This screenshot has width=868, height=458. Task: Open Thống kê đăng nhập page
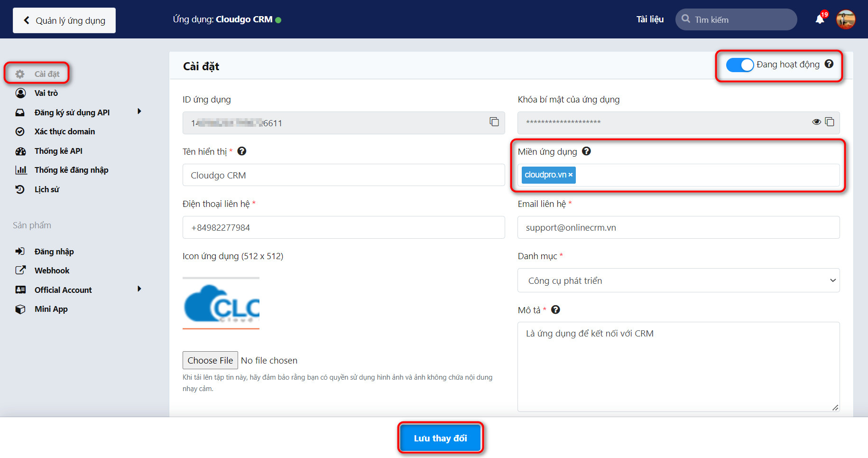(x=71, y=170)
